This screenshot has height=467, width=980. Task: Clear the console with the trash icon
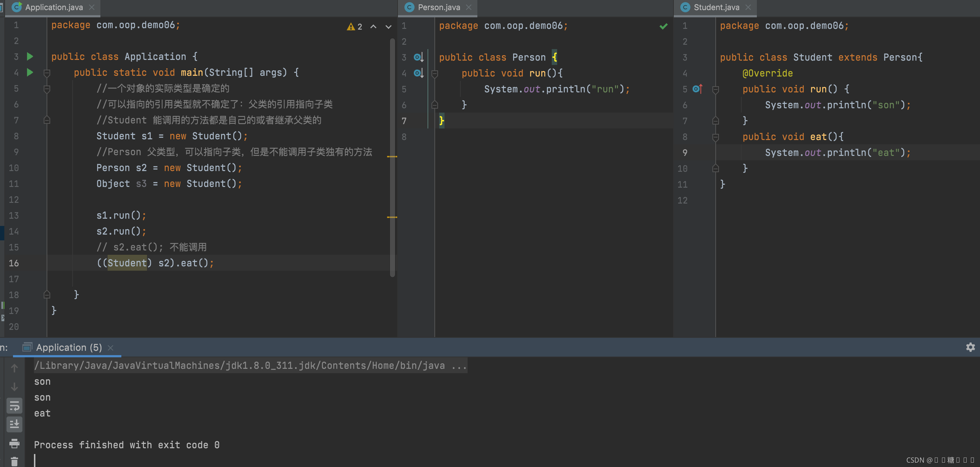[14, 461]
